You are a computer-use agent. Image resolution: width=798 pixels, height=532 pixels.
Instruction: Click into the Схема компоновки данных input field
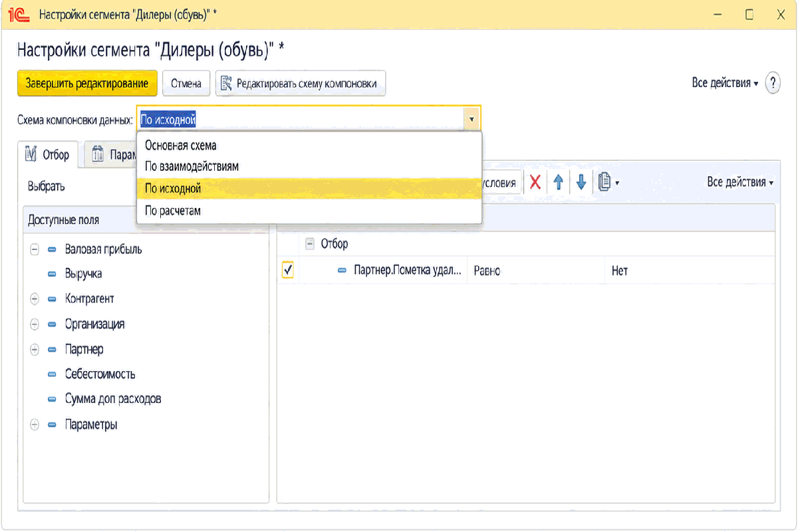pyautogui.click(x=301, y=120)
